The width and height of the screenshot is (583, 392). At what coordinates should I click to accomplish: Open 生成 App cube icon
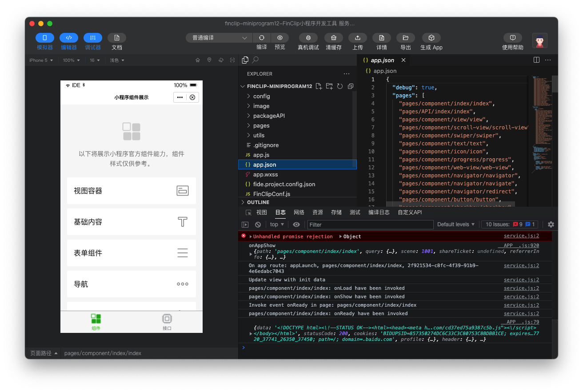pyautogui.click(x=431, y=38)
